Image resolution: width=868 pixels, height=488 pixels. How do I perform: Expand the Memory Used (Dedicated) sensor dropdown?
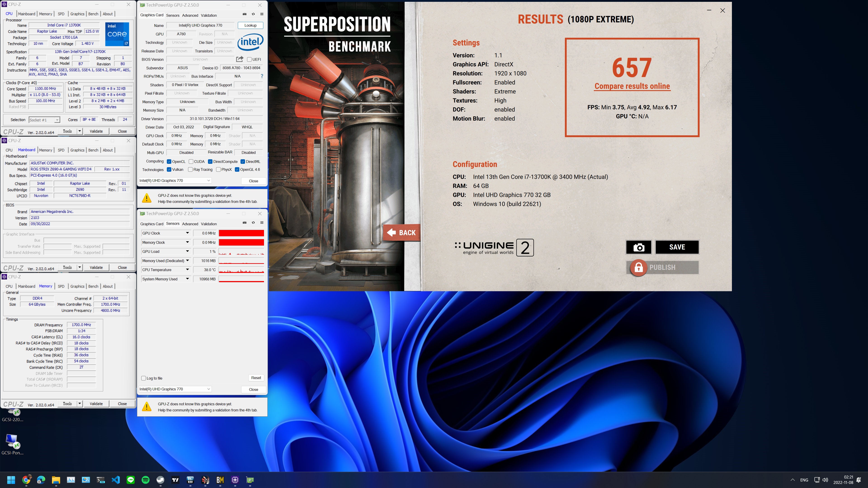(188, 261)
